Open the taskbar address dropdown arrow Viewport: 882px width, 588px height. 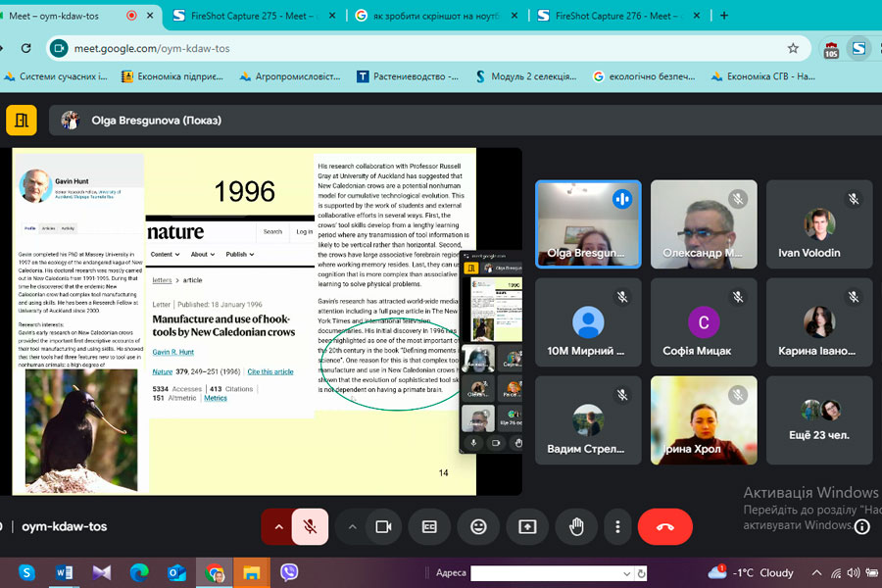628,573
